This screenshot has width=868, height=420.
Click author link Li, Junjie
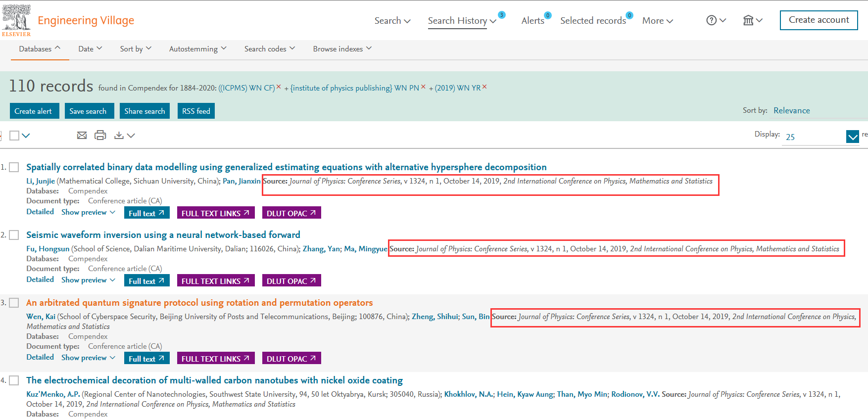41,181
